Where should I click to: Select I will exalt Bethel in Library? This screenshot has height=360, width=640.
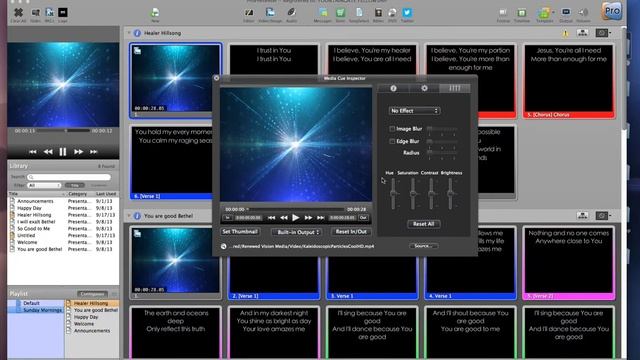pos(36,222)
